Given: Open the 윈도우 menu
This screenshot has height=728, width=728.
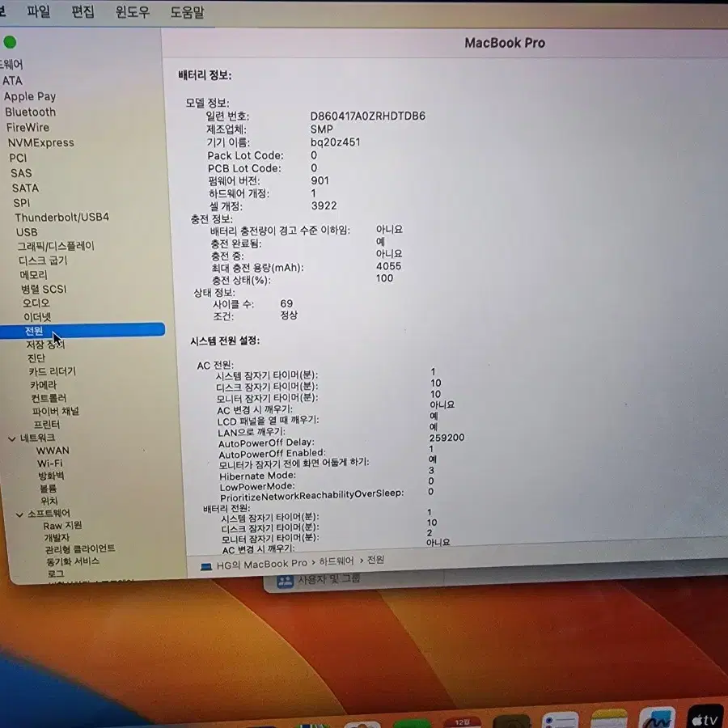Looking at the screenshot, I should point(133,11).
